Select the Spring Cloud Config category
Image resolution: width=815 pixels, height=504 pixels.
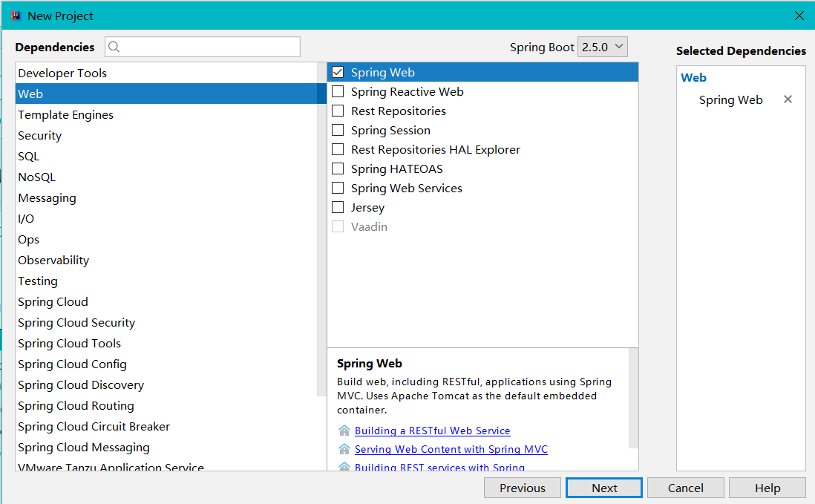coord(166,364)
